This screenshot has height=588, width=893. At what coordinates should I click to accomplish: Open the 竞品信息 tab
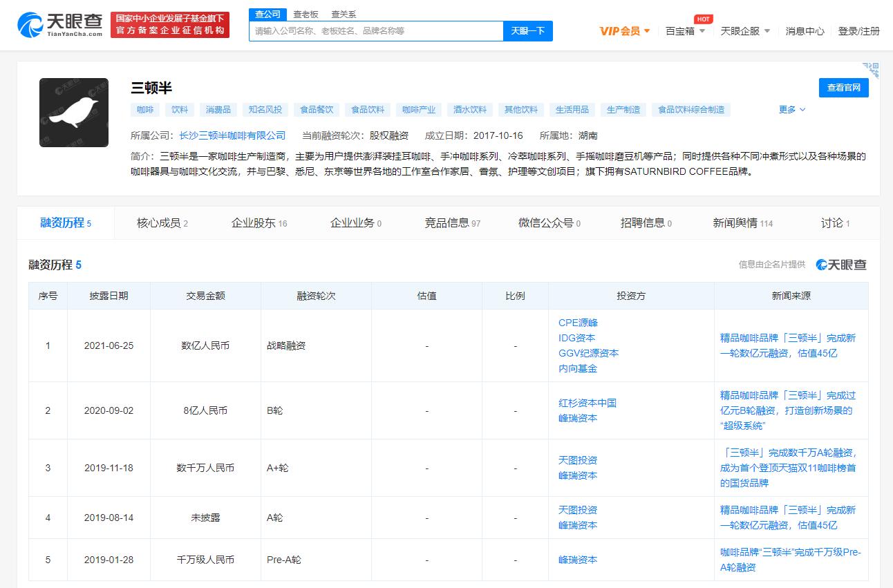tap(452, 222)
